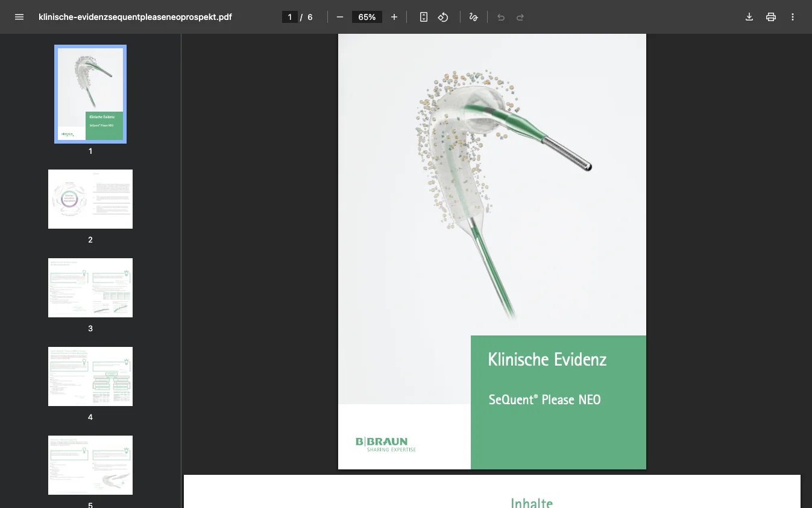
Task: Select the draw annotation tool
Action: pos(474,17)
